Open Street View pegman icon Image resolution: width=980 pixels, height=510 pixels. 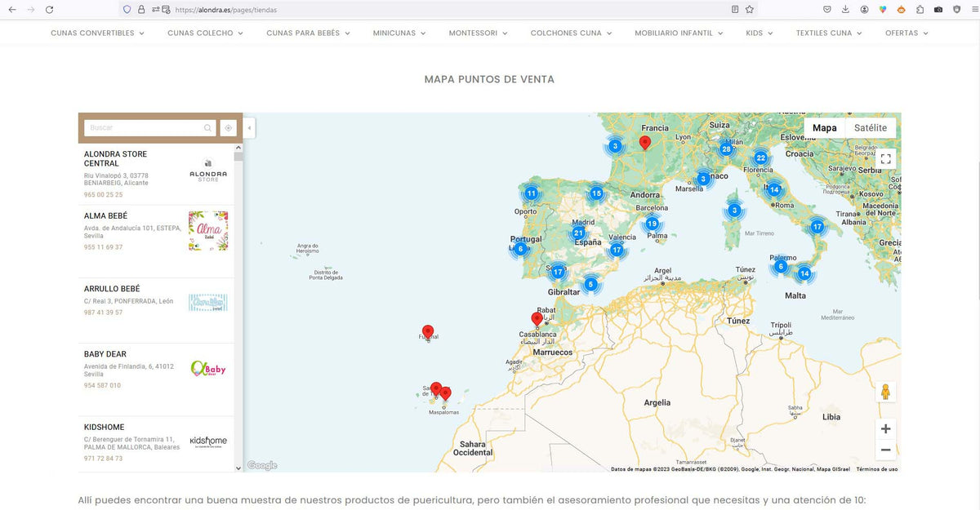tap(885, 392)
